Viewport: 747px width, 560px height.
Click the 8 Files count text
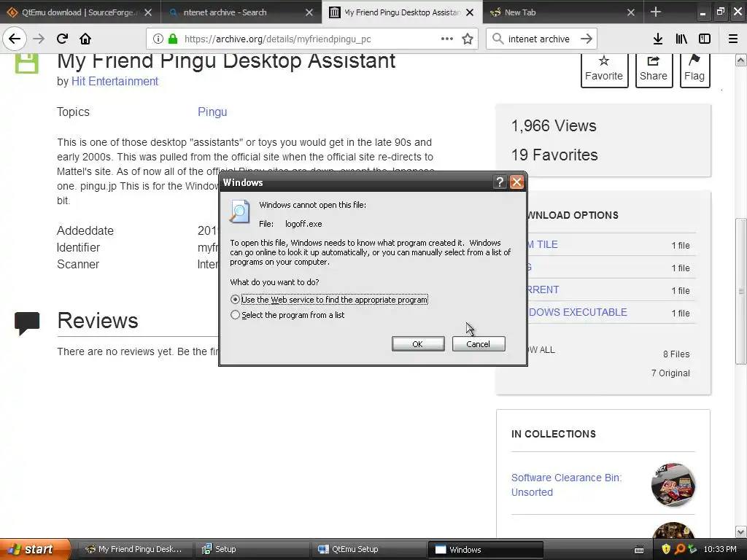coord(676,354)
